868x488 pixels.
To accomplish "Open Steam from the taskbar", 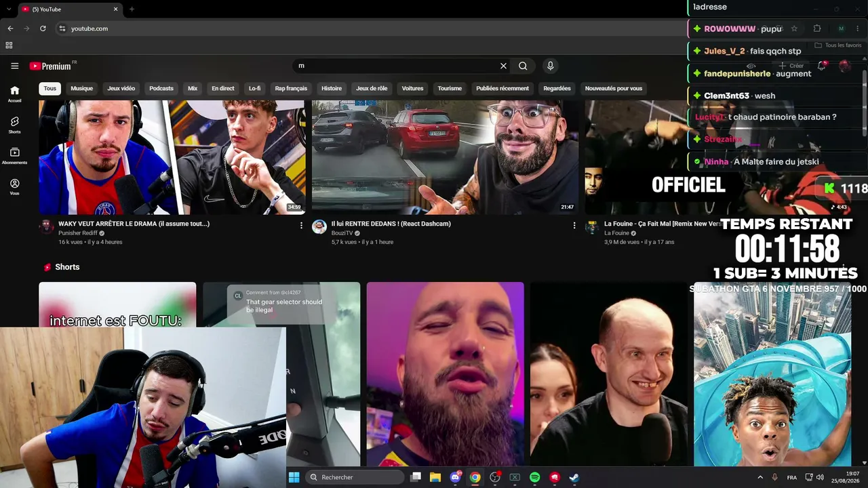I will [574, 477].
